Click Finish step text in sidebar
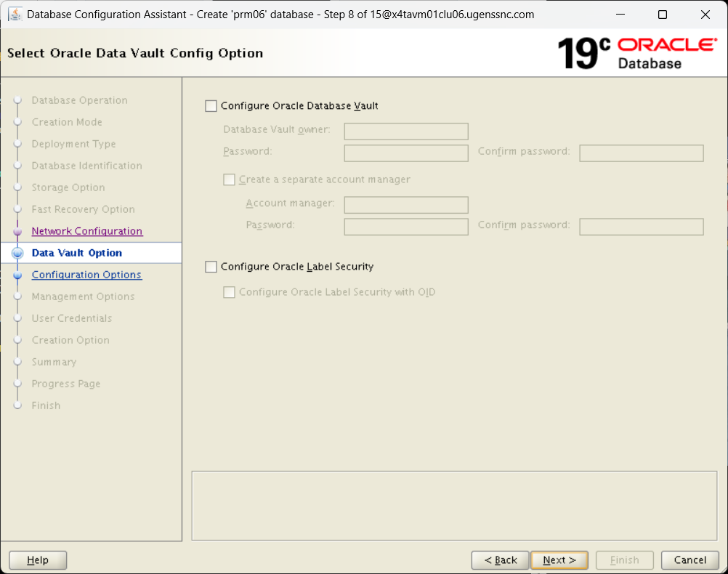728x574 pixels. pyautogui.click(x=46, y=406)
